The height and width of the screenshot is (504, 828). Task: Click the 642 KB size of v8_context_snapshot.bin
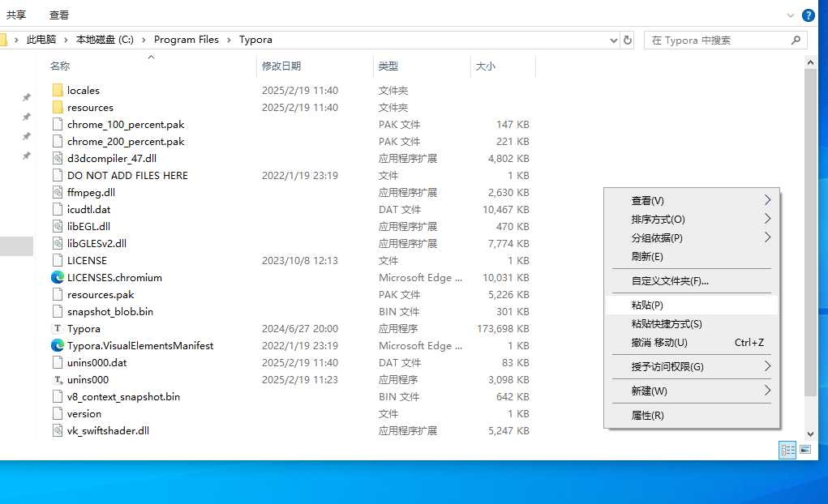click(x=513, y=397)
